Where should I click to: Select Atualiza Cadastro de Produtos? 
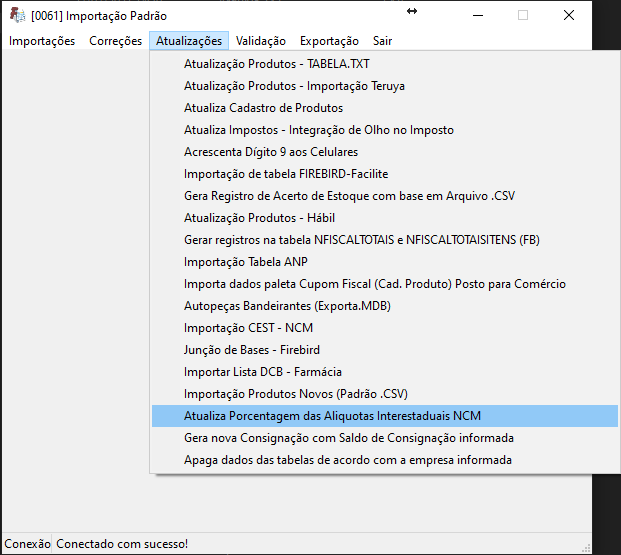pos(385,108)
